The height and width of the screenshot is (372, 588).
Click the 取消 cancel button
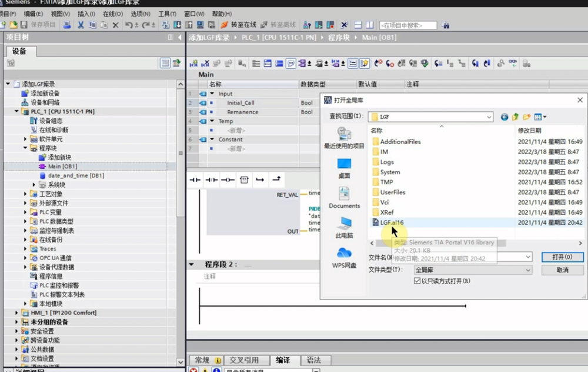coord(562,270)
